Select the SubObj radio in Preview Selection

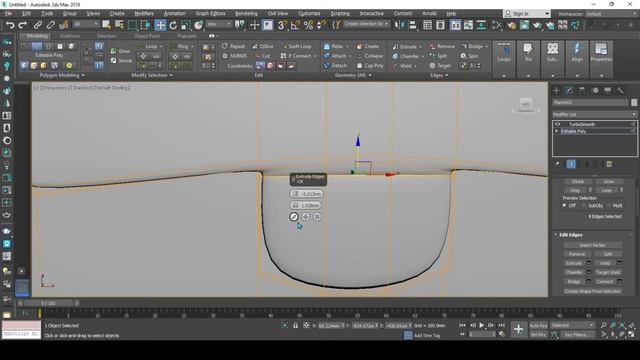(584, 205)
